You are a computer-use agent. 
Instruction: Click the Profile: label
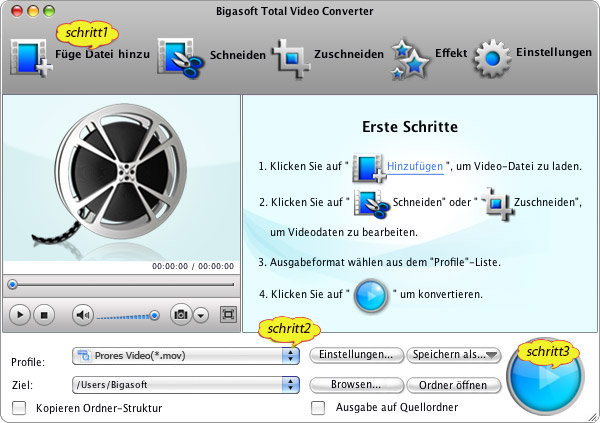click(28, 362)
